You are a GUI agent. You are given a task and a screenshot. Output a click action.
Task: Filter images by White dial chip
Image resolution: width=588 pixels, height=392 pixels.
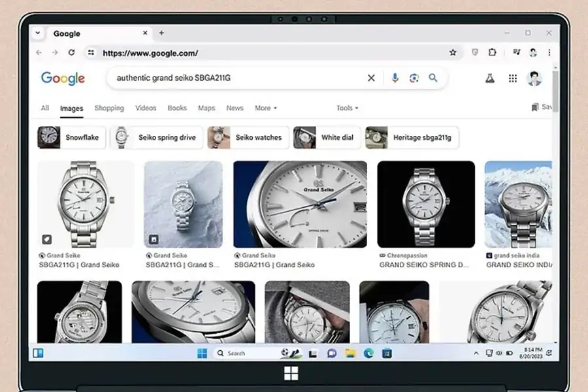pos(327,138)
